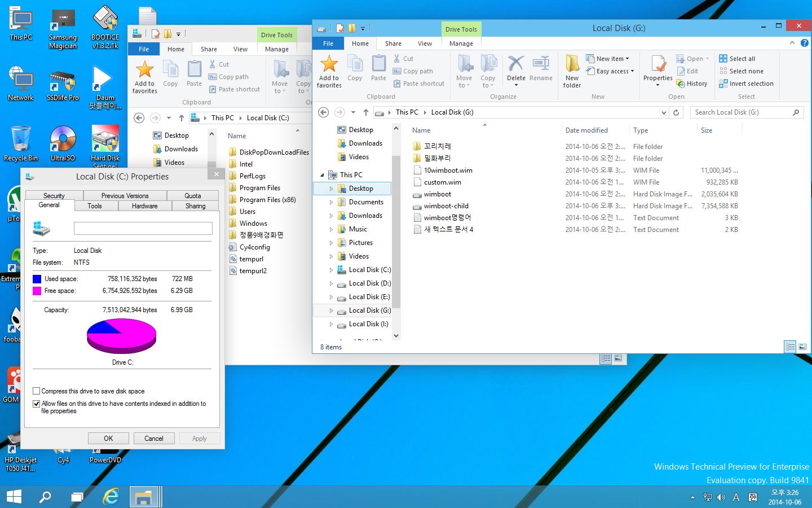Viewport: 812px width, 508px height.
Task: Click Windows Start button
Action: tap(14, 497)
